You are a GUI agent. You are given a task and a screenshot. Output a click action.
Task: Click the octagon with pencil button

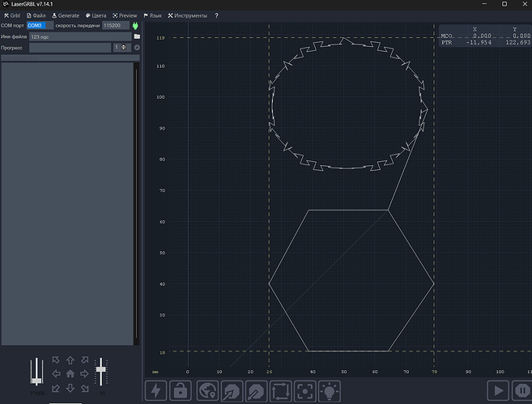(x=256, y=391)
